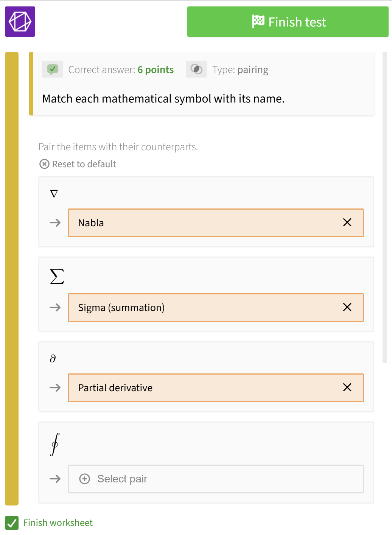Remove the Partial derivative pairing with its X
This screenshot has width=392, height=535.
pyautogui.click(x=347, y=387)
